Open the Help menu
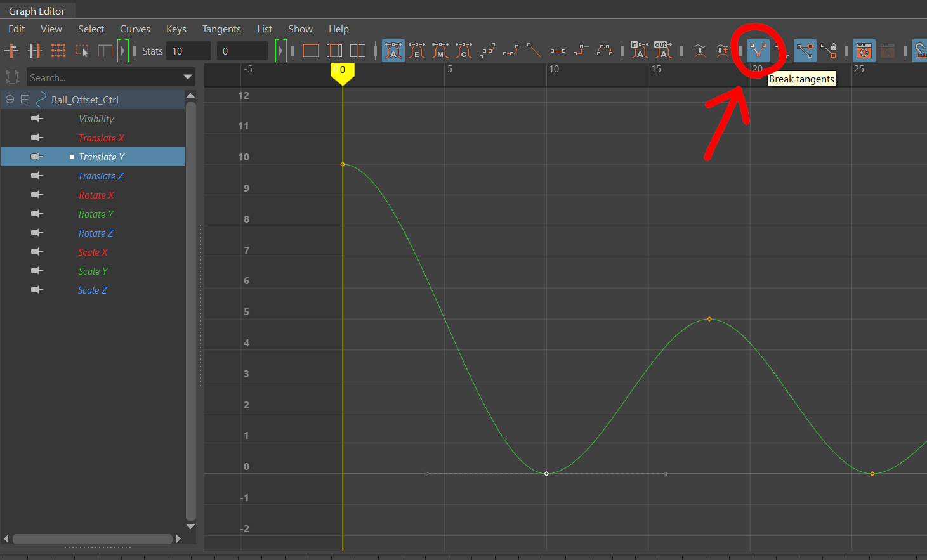This screenshot has width=927, height=560. tap(339, 29)
